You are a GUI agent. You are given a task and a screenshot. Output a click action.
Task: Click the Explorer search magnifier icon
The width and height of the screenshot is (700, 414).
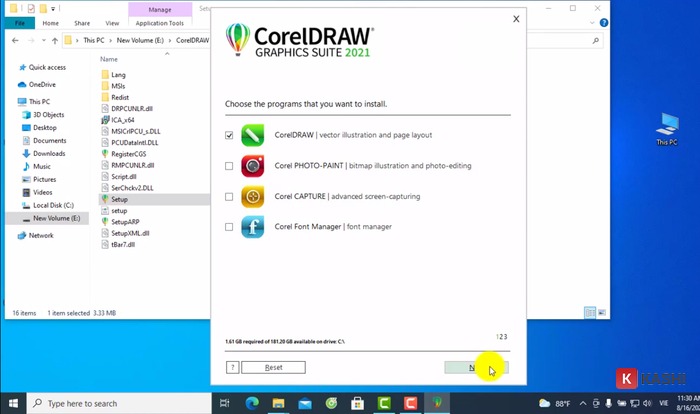pyautogui.click(x=596, y=41)
